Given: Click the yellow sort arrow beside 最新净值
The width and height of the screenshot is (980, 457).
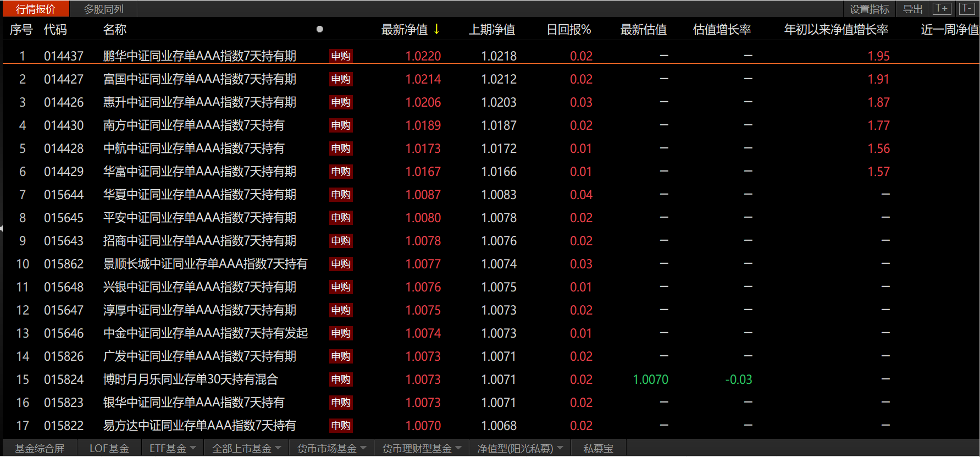Looking at the screenshot, I should coord(436,29).
